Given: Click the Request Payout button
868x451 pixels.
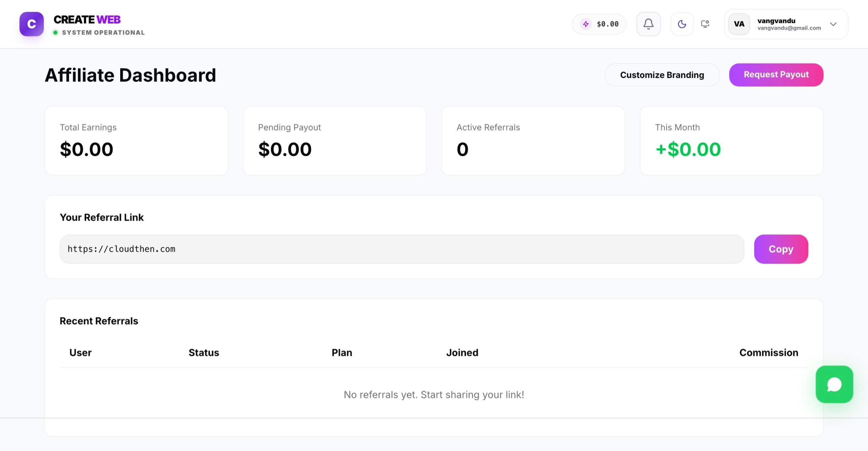Looking at the screenshot, I should [776, 74].
